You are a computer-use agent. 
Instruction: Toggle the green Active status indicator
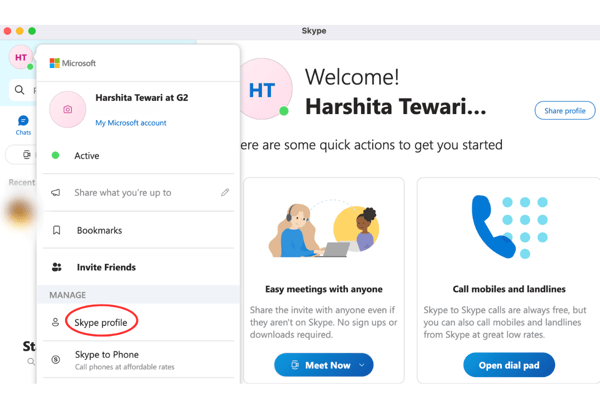pos(56,156)
